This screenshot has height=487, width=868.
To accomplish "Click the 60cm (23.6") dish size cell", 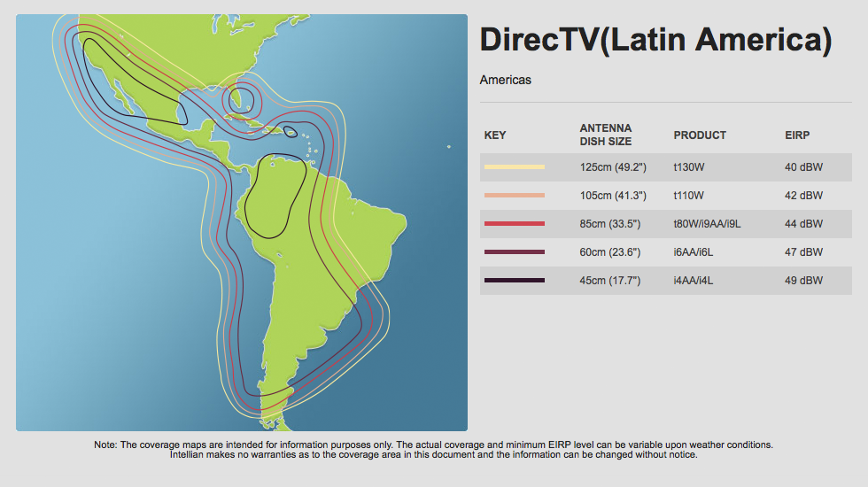I will (610, 252).
